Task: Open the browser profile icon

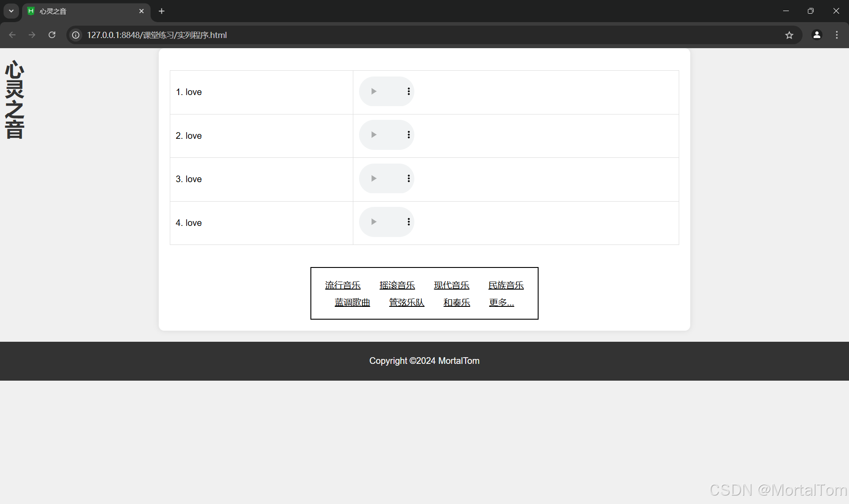Action: click(817, 35)
